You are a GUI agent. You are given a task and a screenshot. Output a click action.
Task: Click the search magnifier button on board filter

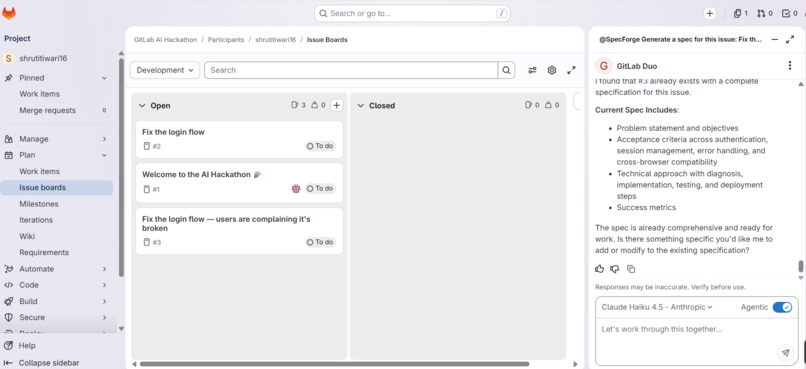(x=506, y=70)
